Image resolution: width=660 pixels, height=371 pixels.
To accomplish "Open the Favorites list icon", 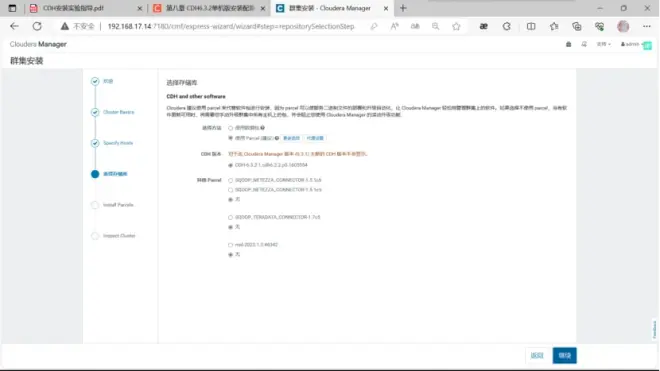I will [554, 26].
